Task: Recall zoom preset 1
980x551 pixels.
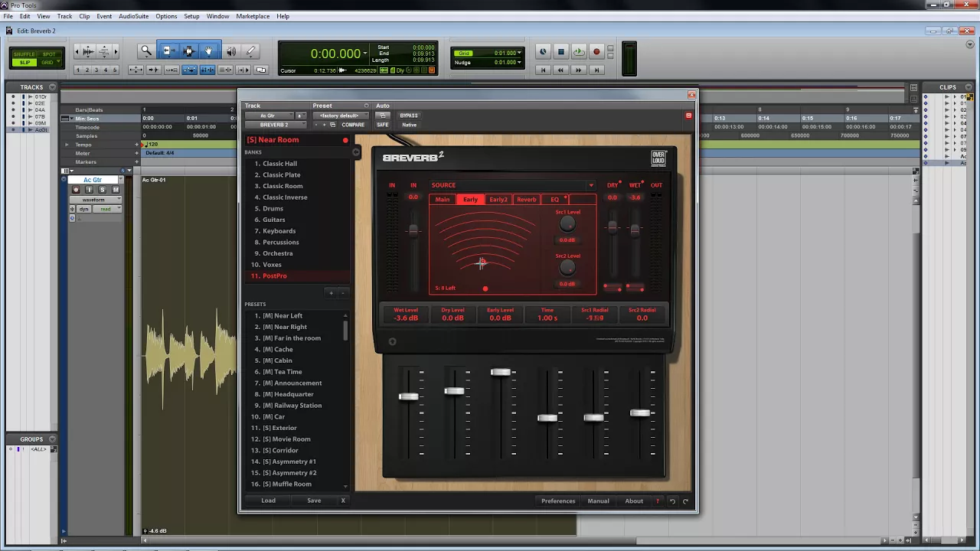Action: tap(77, 70)
